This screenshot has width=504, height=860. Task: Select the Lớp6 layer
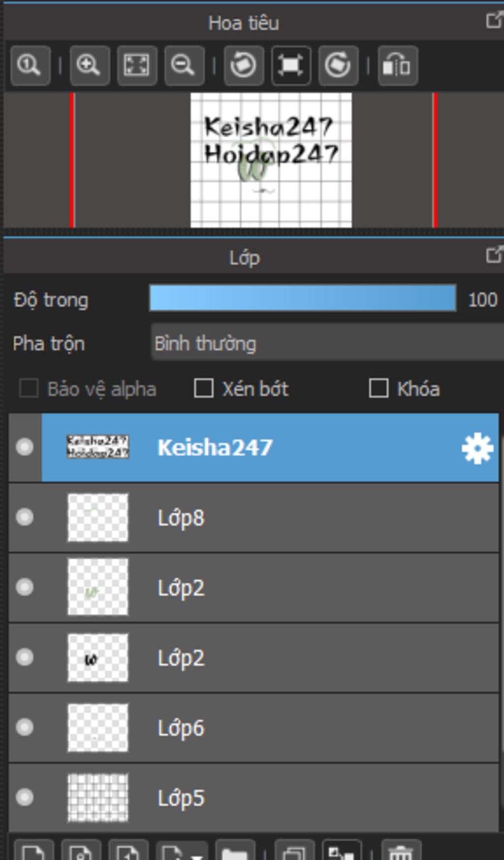pyautogui.click(x=254, y=728)
